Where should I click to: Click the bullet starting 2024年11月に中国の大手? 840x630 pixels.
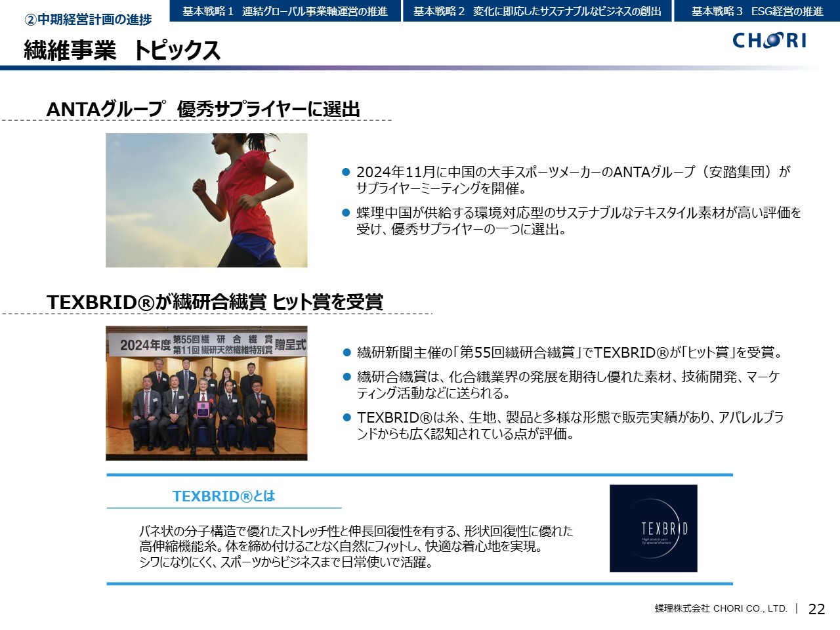click(566, 180)
